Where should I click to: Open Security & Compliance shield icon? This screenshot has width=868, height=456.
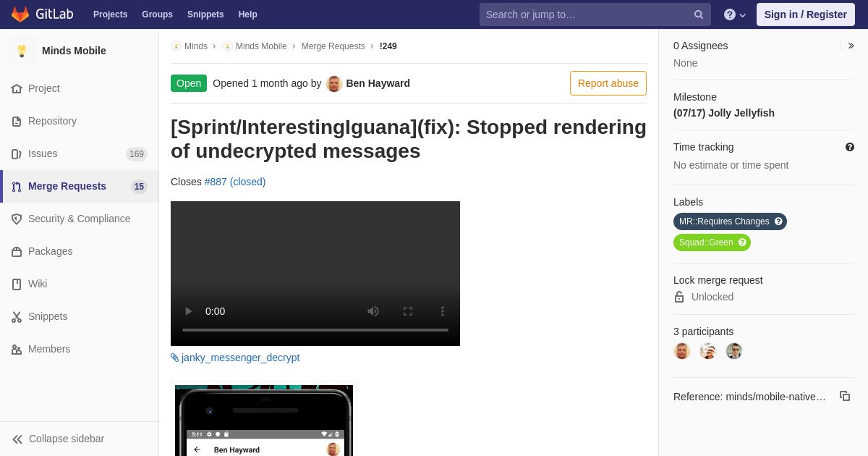pyautogui.click(x=17, y=219)
